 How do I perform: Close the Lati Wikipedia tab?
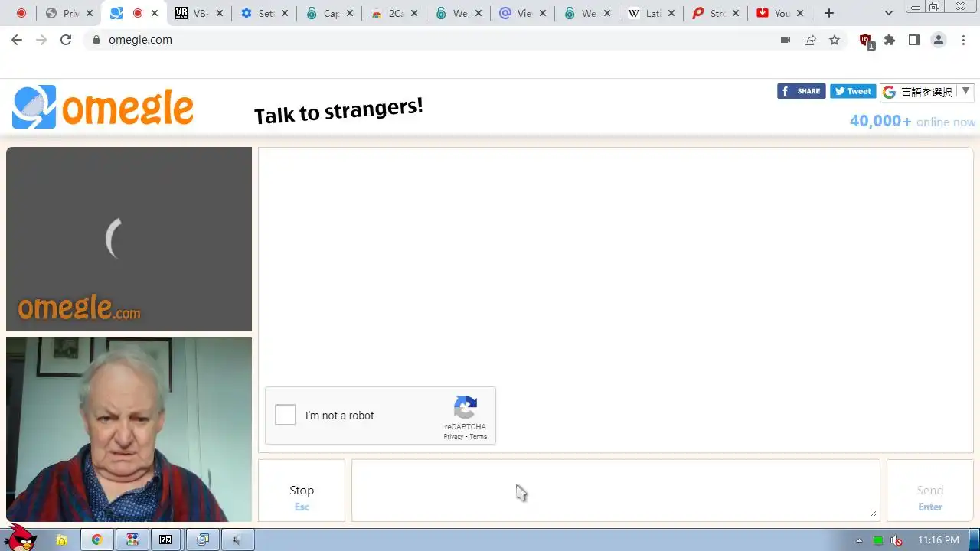(x=671, y=13)
